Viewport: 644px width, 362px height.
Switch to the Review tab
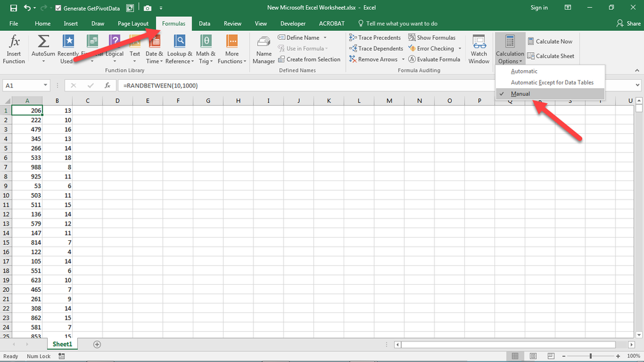coord(233,23)
